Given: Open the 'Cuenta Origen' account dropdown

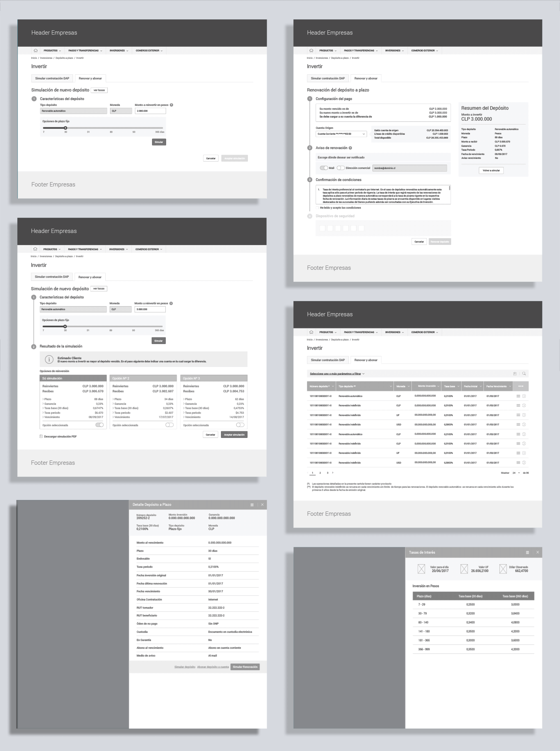Looking at the screenshot, I should 341,134.
